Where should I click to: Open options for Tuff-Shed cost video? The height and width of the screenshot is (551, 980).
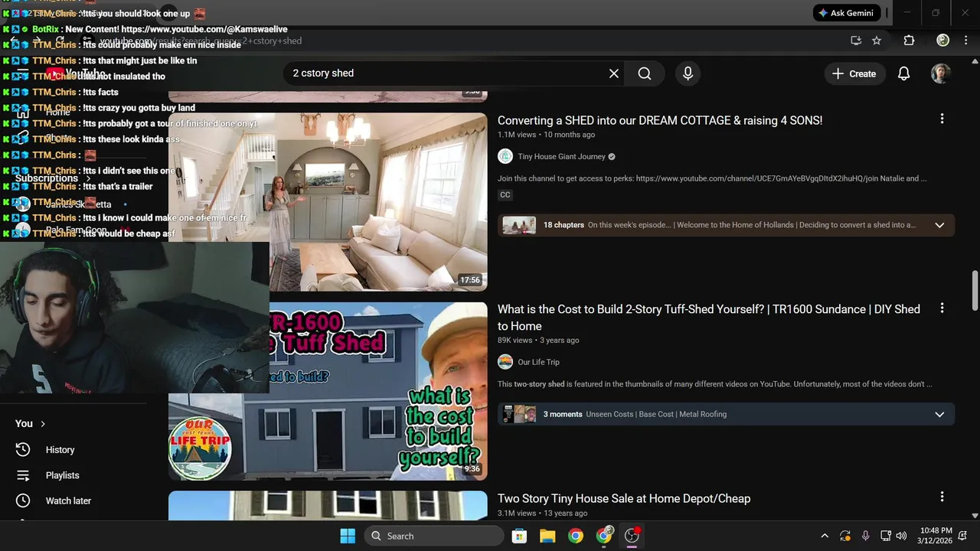coord(942,308)
